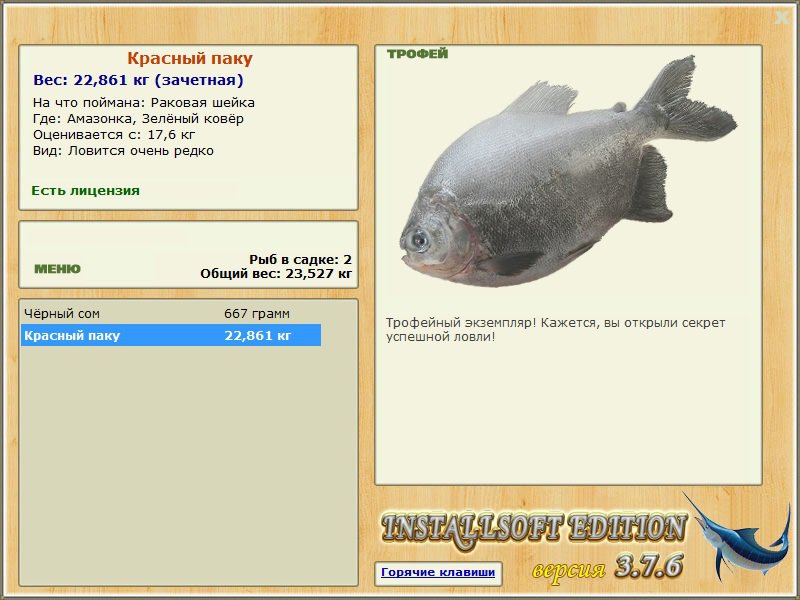800x600 pixels.
Task: Open the МЕНЮ button
Action: coord(57,269)
